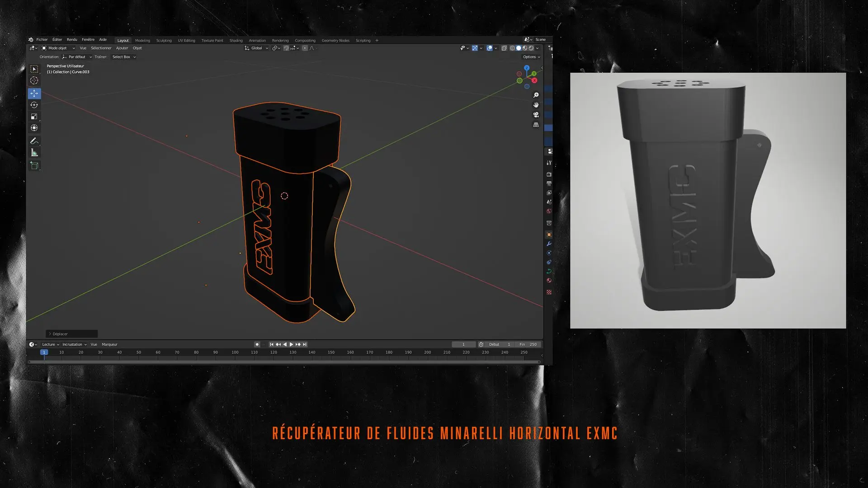
Task: Open the Object Data curve tab
Action: 549,272
